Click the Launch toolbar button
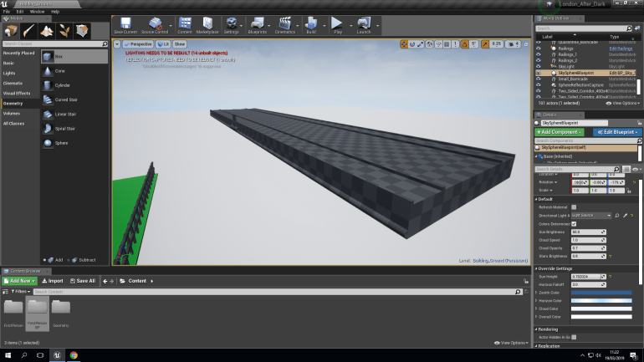 click(x=364, y=25)
